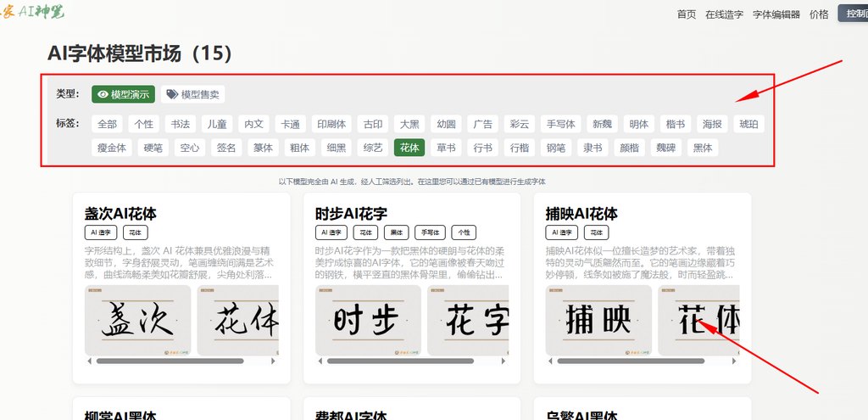Viewport: 868px width, 420px height.
Task: Filter by the 古印 tag
Action: 373,124
